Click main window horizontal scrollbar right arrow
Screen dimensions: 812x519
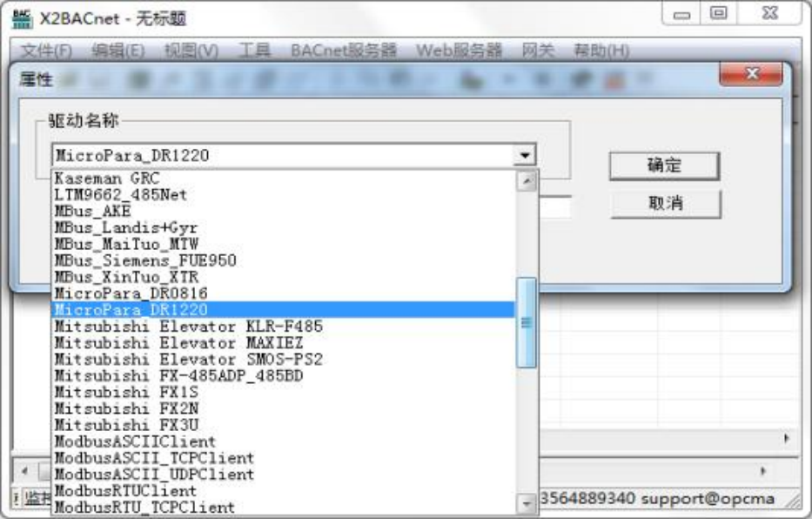(x=762, y=471)
